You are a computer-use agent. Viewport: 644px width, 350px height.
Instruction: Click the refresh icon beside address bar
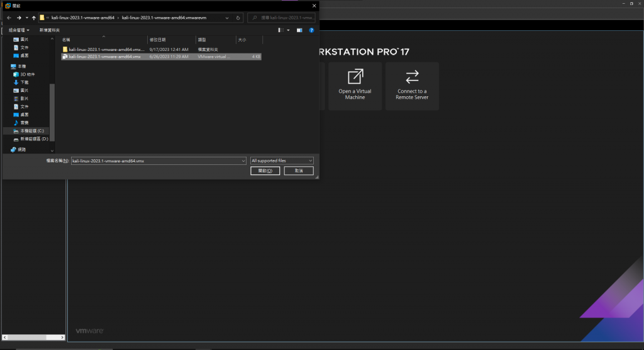(x=238, y=18)
